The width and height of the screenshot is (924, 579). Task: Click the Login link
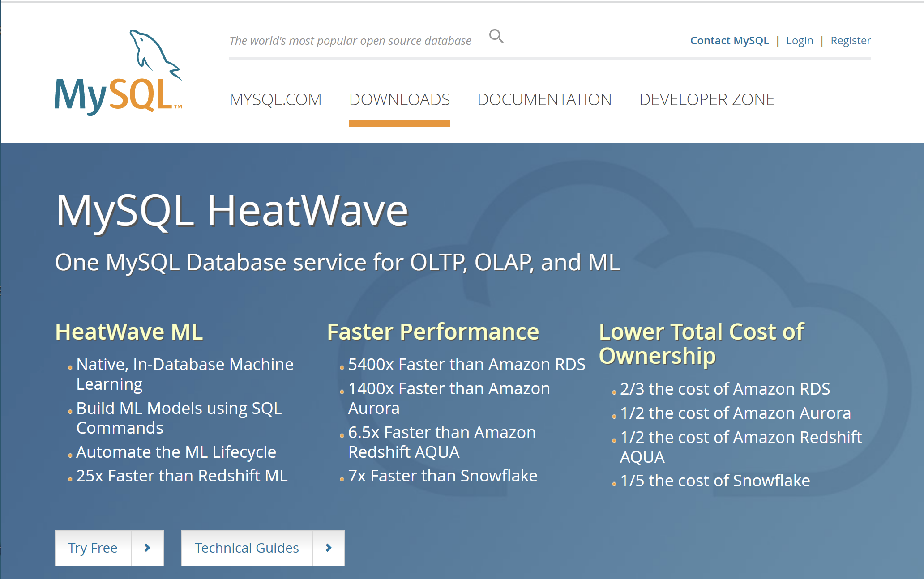pos(800,41)
